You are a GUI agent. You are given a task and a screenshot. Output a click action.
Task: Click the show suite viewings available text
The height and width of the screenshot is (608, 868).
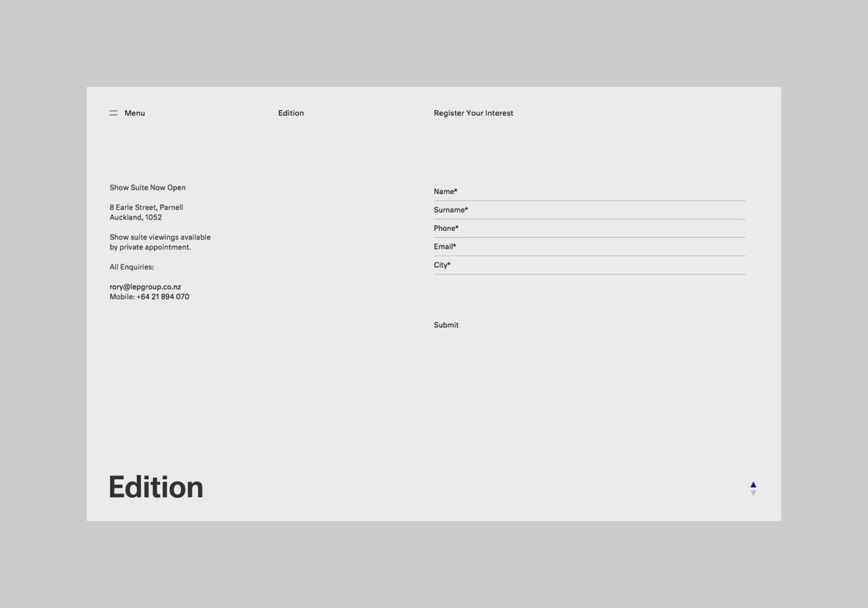click(x=160, y=237)
